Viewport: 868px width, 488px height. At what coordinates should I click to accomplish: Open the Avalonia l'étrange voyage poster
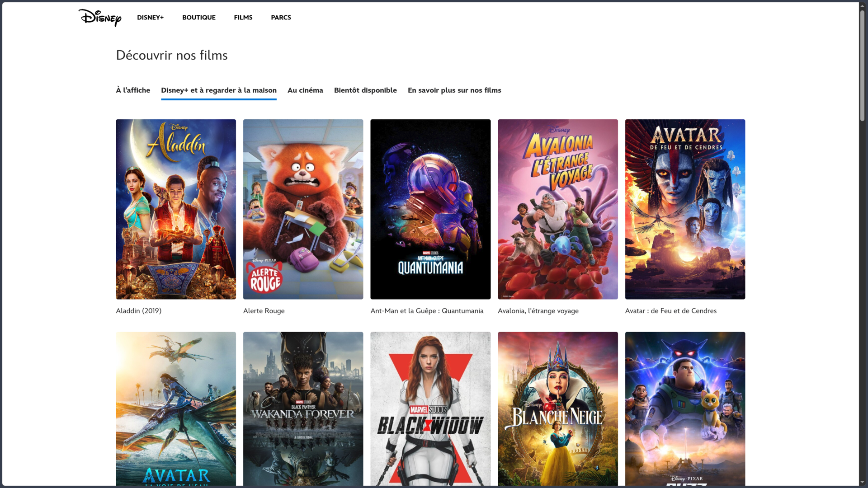coord(557,209)
